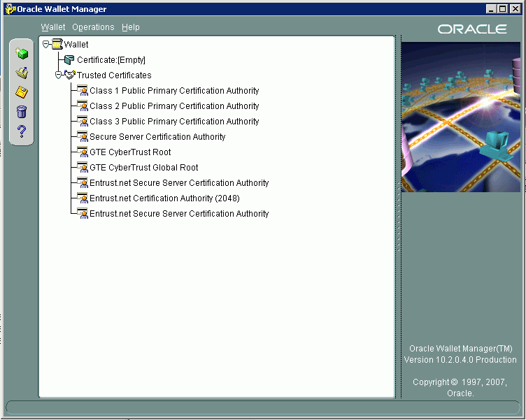Select Class 2 Public Primary Certification Authority

pyautogui.click(x=174, y=106)
